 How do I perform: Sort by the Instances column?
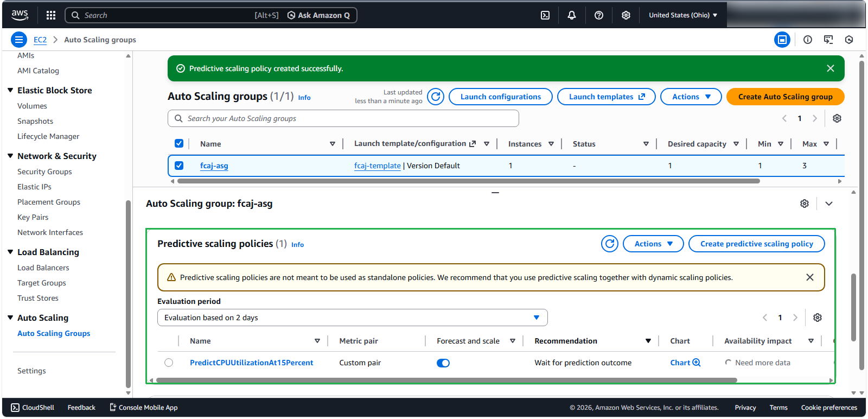point(551,144)
